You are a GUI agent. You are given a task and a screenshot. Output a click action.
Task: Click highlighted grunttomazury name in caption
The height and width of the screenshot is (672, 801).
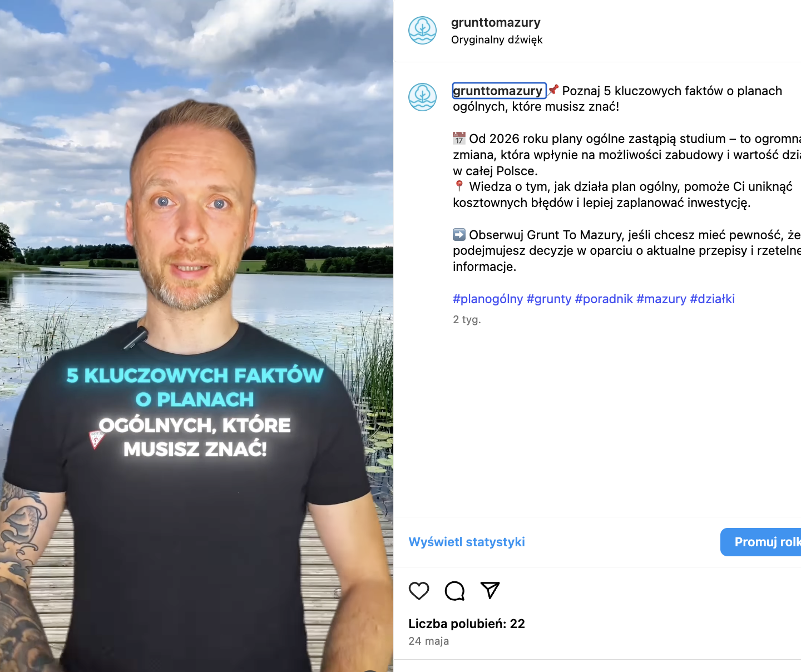499,91
